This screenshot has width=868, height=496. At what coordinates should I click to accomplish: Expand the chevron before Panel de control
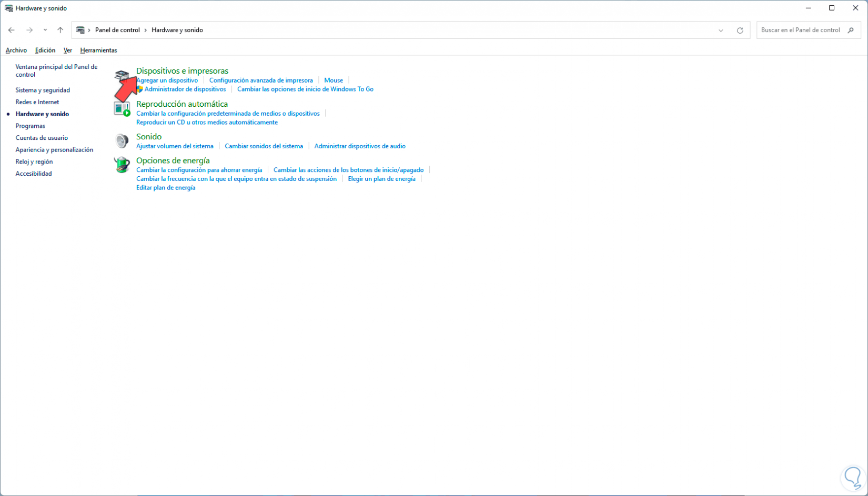[89, 30]
